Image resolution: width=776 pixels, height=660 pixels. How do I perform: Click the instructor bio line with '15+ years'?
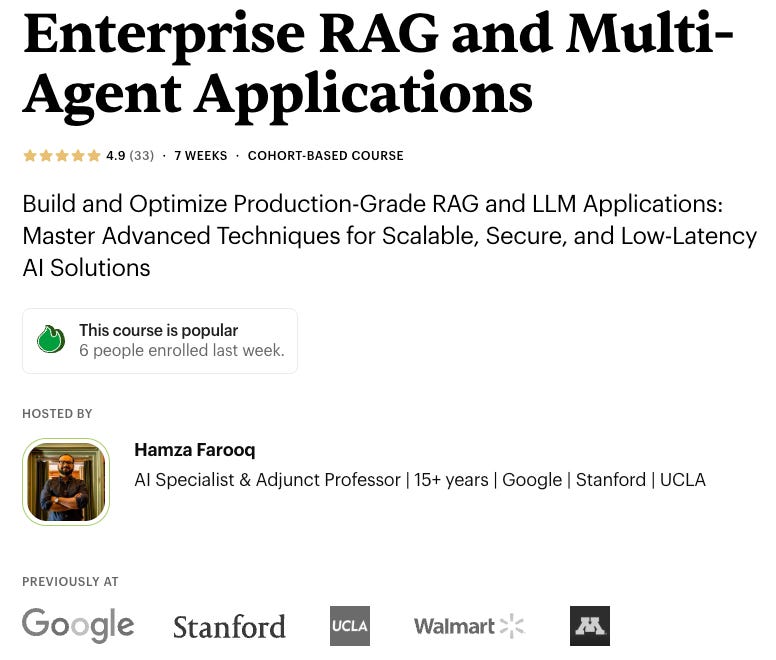tap(420, 480)
